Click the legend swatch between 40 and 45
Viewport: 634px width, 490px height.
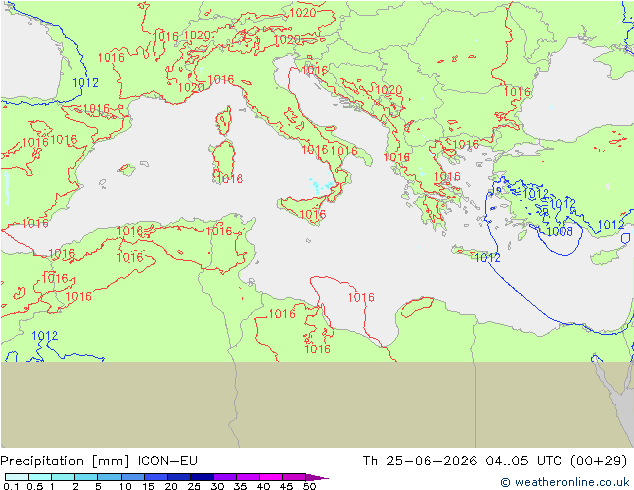[x=271, y=477]
